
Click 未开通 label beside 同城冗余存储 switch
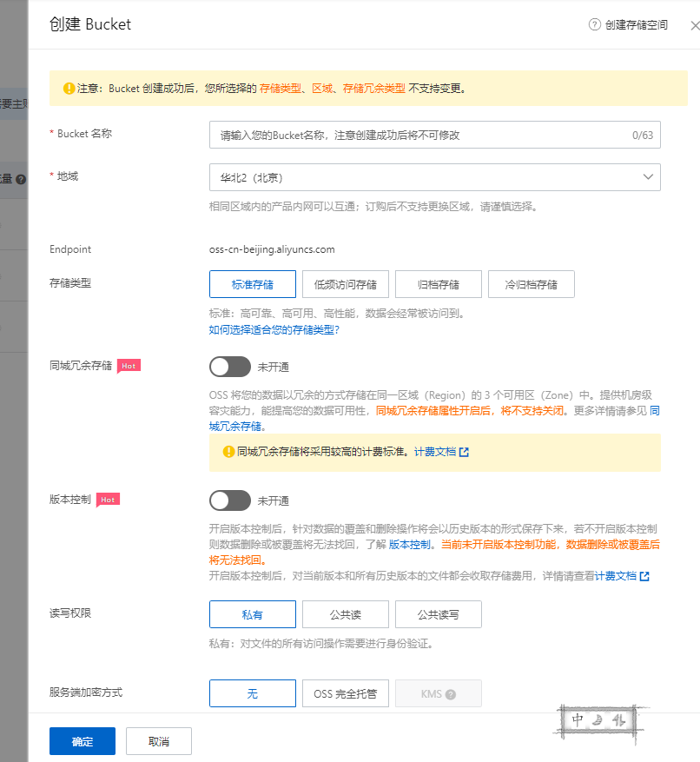click(x=273, y=367)
